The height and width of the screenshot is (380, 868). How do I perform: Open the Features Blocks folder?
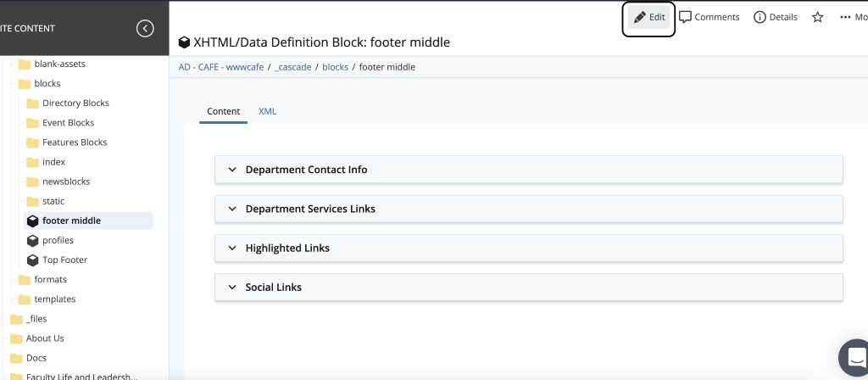click(x=75, y=142)
